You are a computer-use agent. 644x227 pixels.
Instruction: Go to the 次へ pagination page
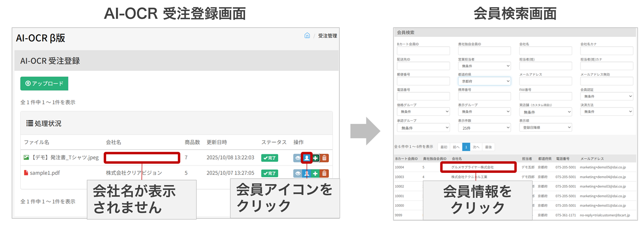[x=476, y=147]
